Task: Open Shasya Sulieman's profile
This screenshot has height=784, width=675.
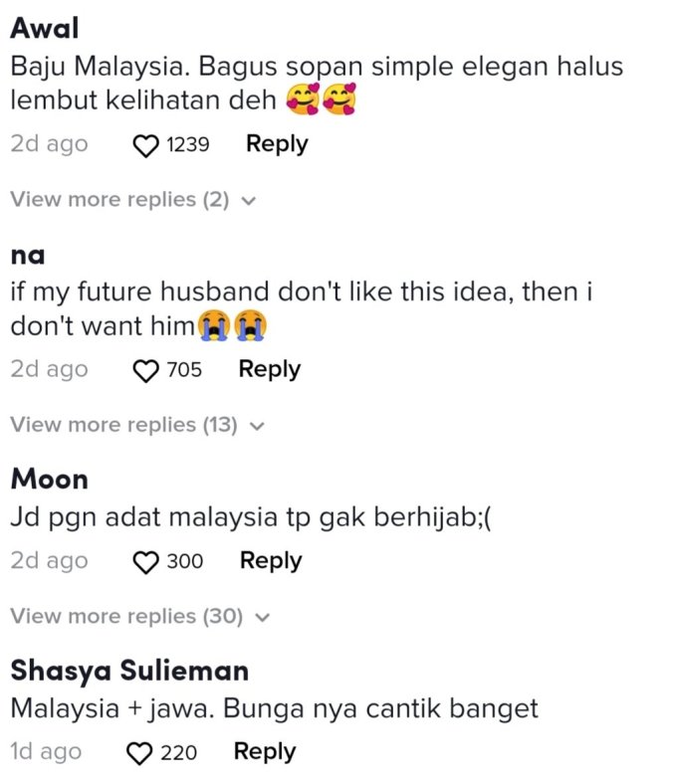Action: coord(129,671)
